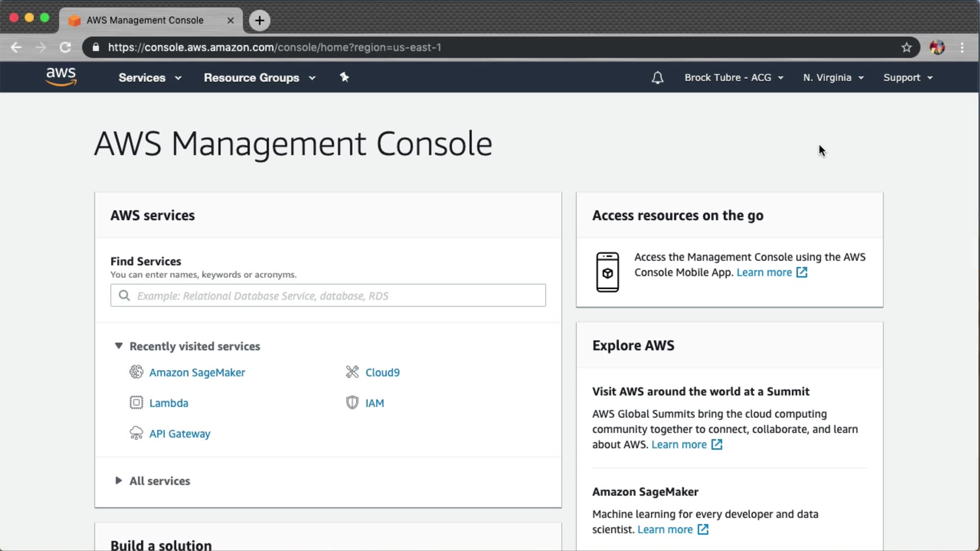The height and width of the screenshot is (551, 980).
Task: Expand the All services section
Action: click(x=118, y=481)
